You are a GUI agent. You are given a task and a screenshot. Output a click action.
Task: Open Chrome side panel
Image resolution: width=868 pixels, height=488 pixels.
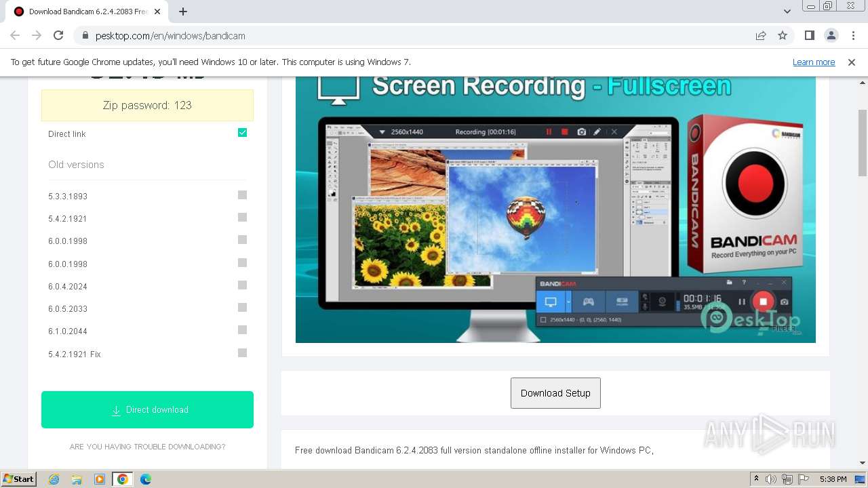pyautogui.click(x=809, y=35)
